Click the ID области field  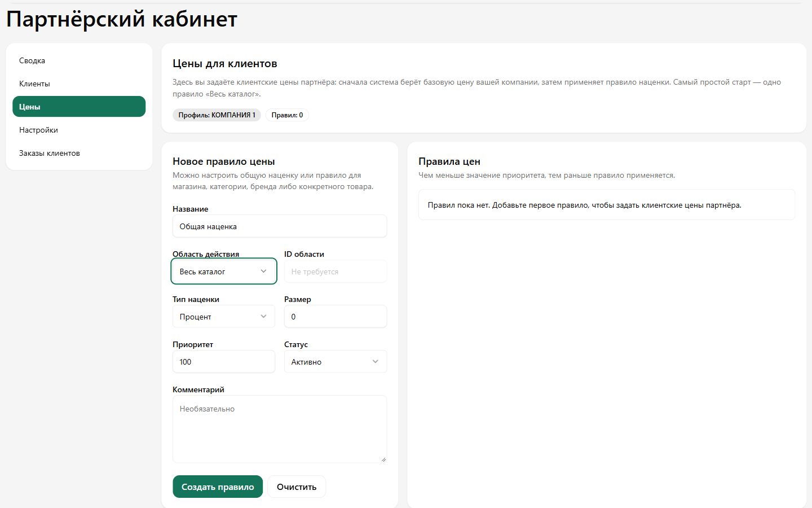pyautogui.click(x=336, y=271)
